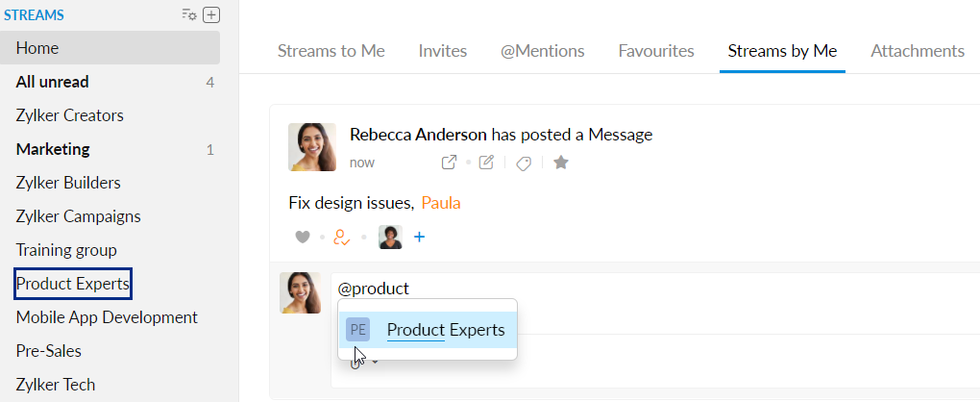Mark the post as favourite with star
Viewport: 980px width, 402px height.
561,163
